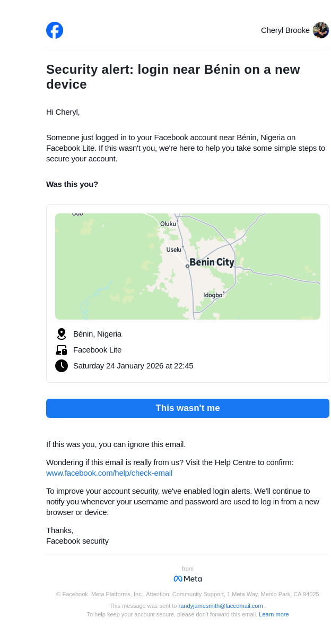Viewport: 331px width, 644px height.
Task: Click the location pin icon
Action: 62,334
